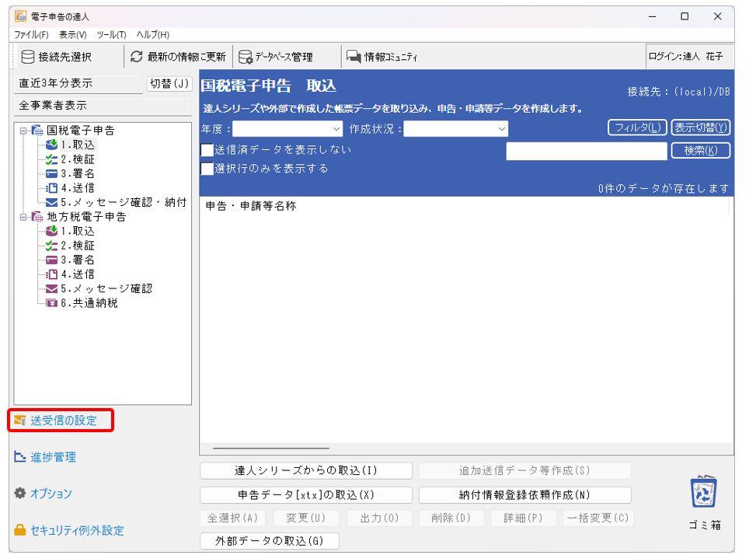Enable 送信済データを表示しない checkbox
Image resolution: width=756 pixels, height=555 pixels.
point(207,149)
